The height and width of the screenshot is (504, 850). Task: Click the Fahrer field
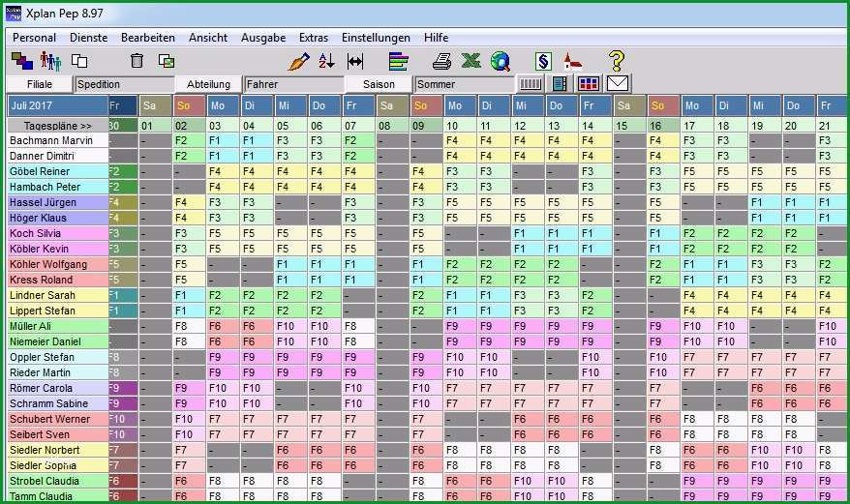coord(294,84)
